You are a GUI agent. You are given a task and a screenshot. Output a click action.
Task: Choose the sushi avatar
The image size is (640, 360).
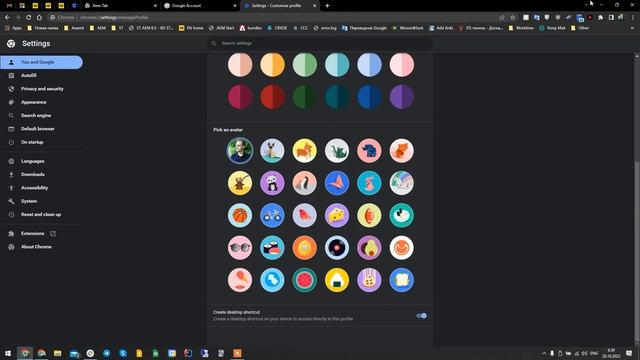click(272, 248)
